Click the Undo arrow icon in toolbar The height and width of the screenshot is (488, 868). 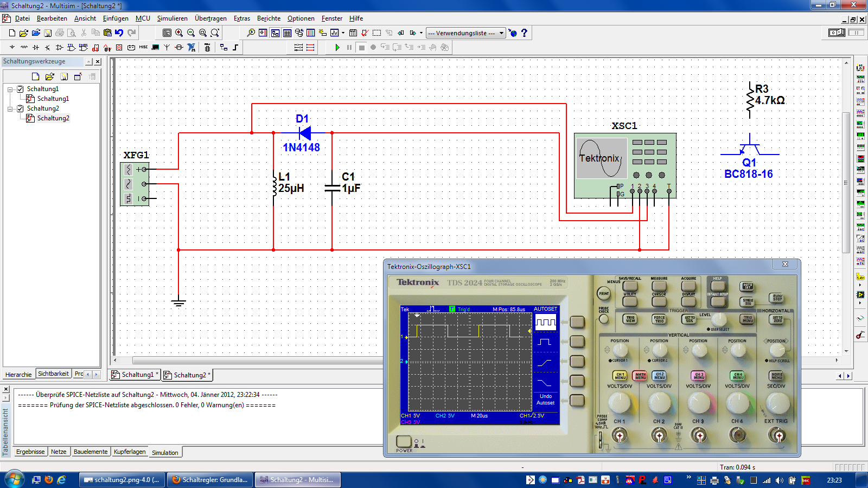[x=119, y=33]
